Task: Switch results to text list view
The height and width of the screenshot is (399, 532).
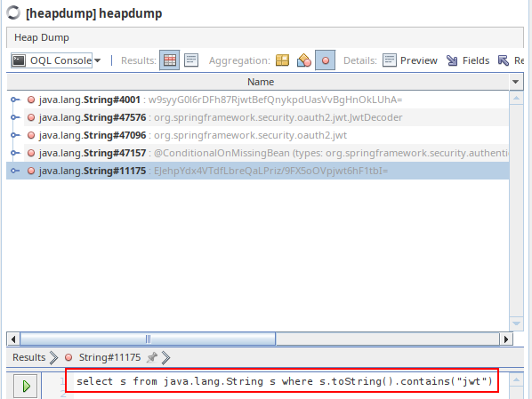Action: coord(191,60)
